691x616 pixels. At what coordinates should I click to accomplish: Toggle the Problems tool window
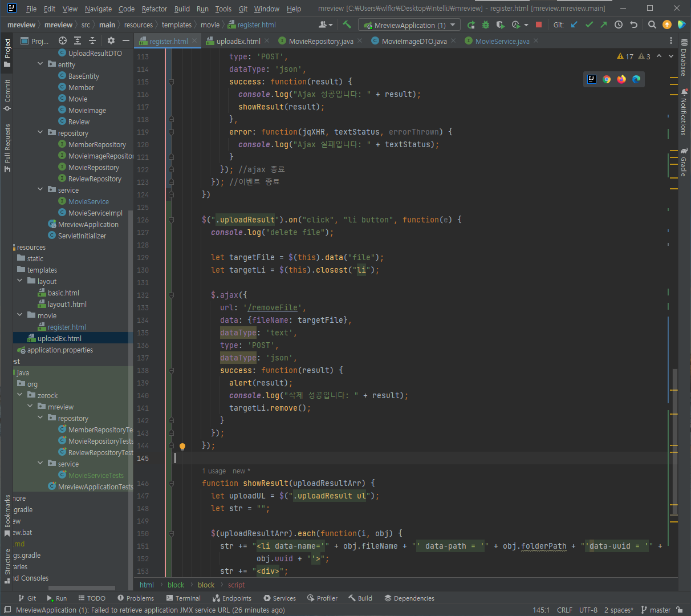[136, 598]
